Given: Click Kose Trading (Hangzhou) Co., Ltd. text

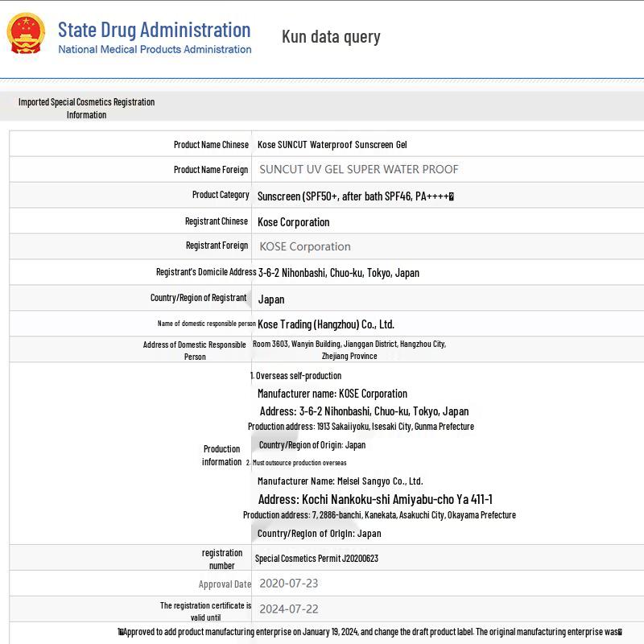Looking at the screenshot, I should pyautogui.click(x=325, y=324).
